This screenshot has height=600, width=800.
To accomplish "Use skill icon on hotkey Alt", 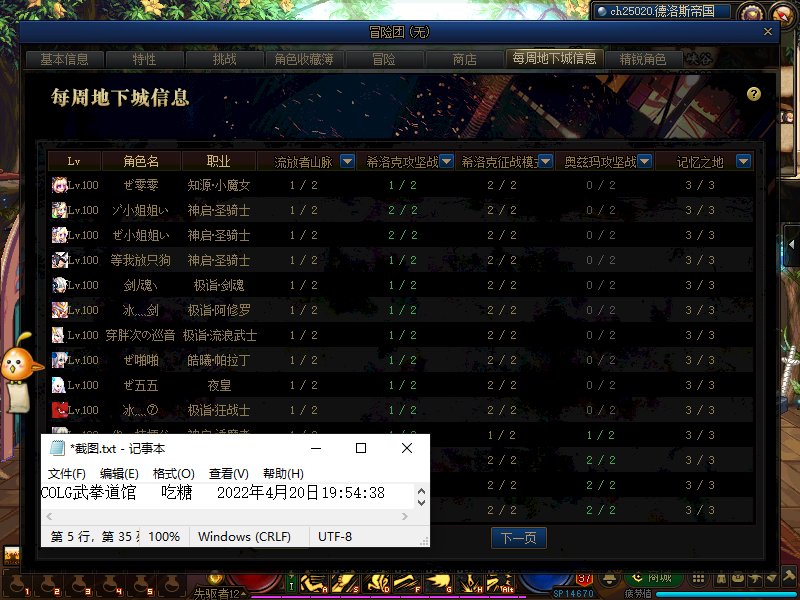I will click(500, 584).
